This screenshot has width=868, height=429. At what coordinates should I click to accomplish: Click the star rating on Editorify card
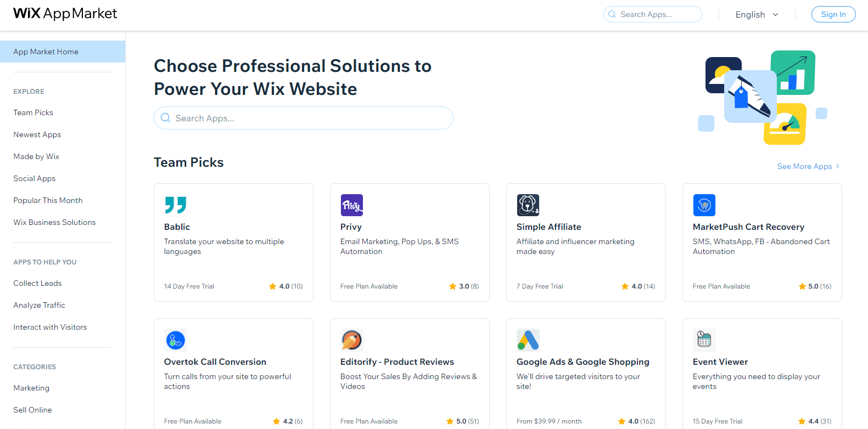[x=462, y=421]
